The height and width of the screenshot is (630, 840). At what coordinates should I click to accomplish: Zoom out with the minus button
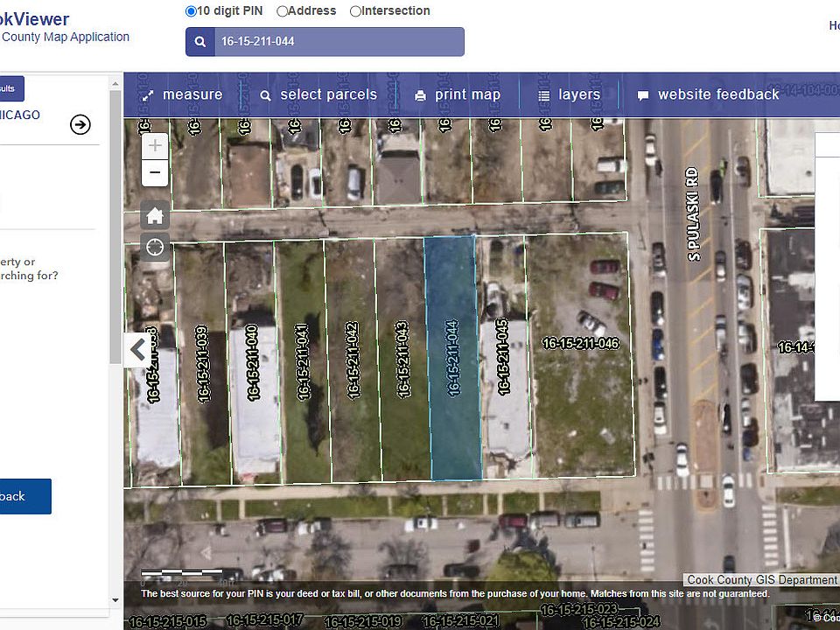[155, 172]
